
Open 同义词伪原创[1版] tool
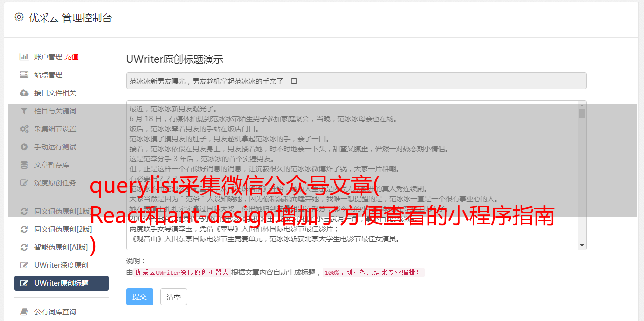pyautogui.click(x=63, y=211)
